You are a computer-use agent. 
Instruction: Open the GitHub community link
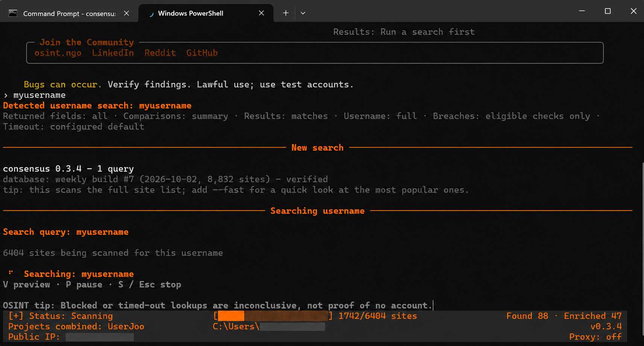click(202, 53)
